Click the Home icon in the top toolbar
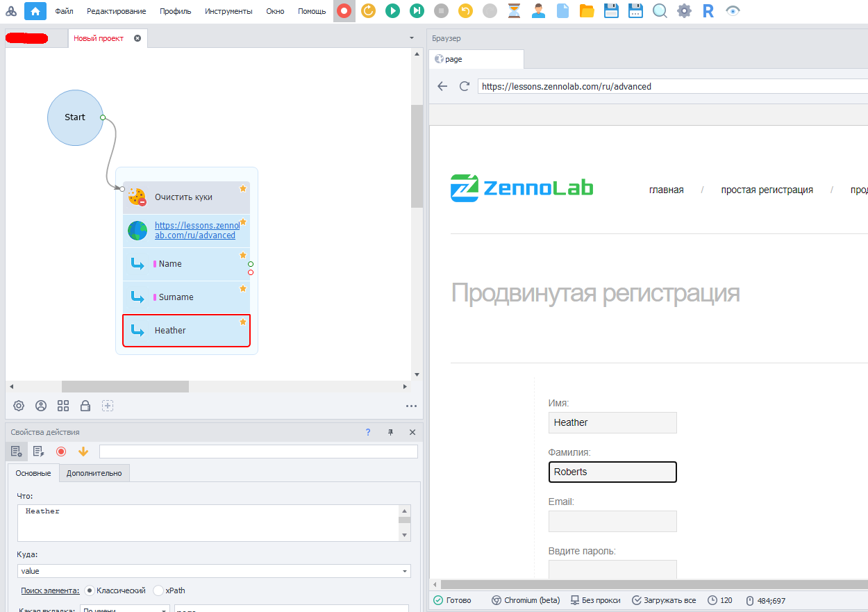The height and width of the screenshot is (612, 868). pyautogui.click(x=35, y=10)
